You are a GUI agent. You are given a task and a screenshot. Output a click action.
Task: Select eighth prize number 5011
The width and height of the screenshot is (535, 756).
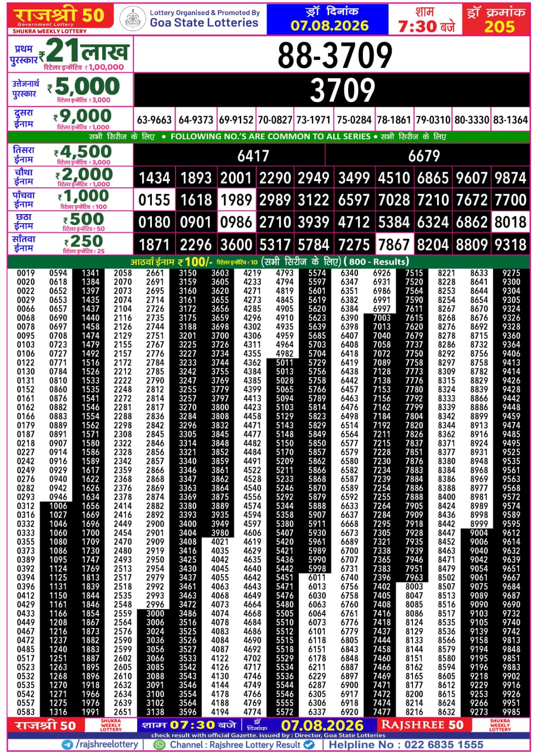click(x=285, y=363)
